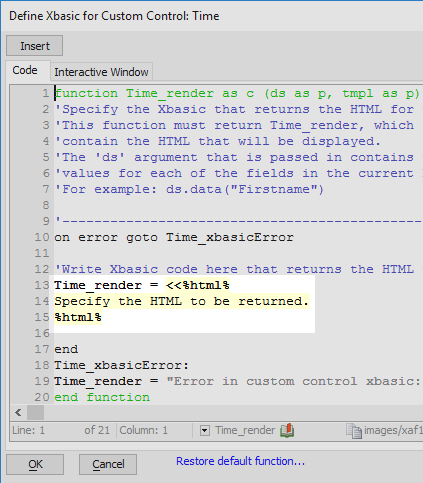Confirm with the OK button
The image size is (423, 483).
click(35, 464)
